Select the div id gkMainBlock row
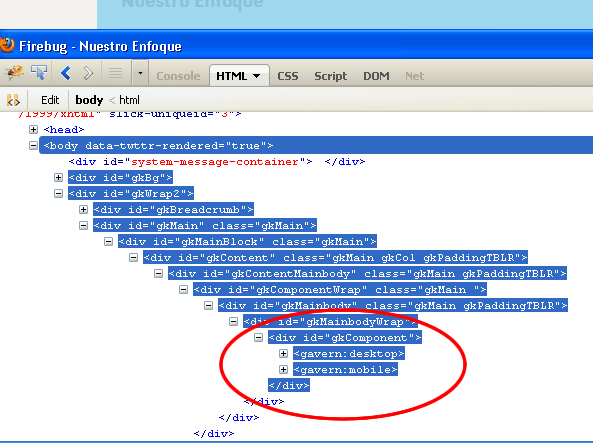The image size is (593, 443). coord(247,241)
